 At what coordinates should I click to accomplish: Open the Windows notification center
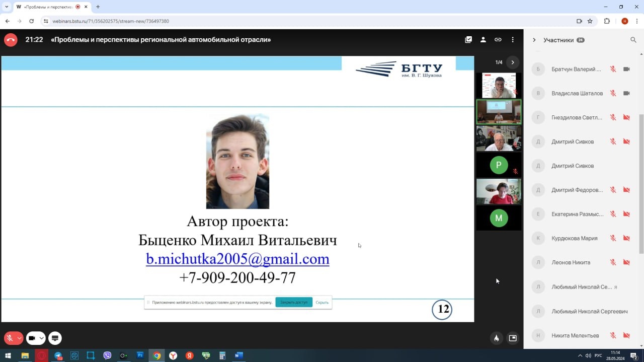coord(634,355)
